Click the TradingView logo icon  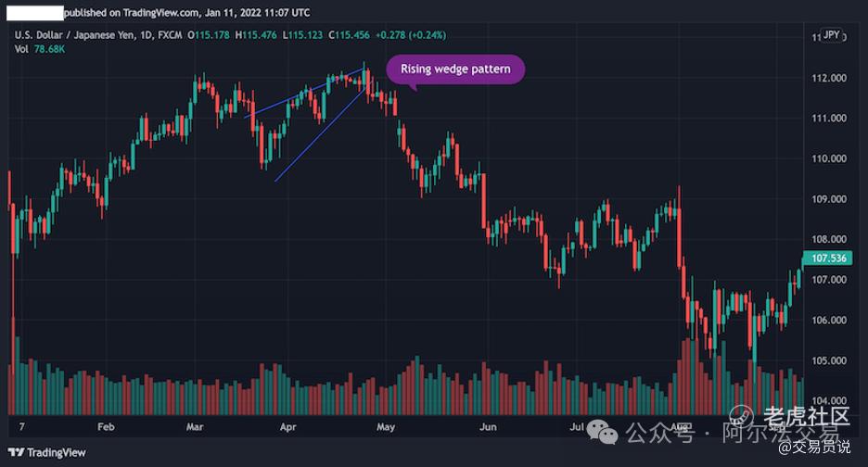[x=16, y=452]
